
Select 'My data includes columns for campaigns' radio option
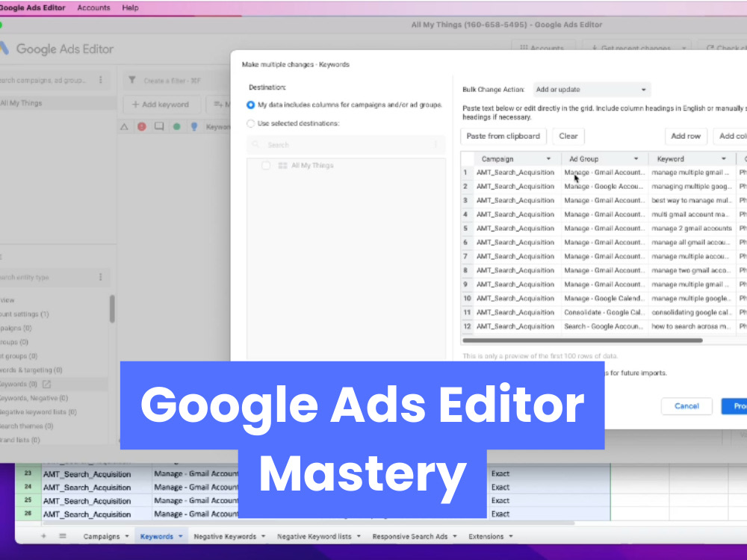(250, 105)
